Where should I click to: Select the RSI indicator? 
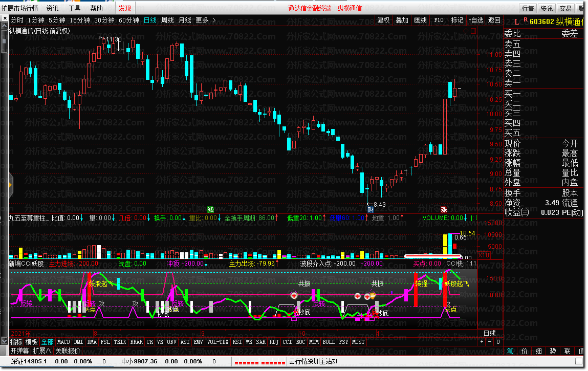(x=237, y=342)
